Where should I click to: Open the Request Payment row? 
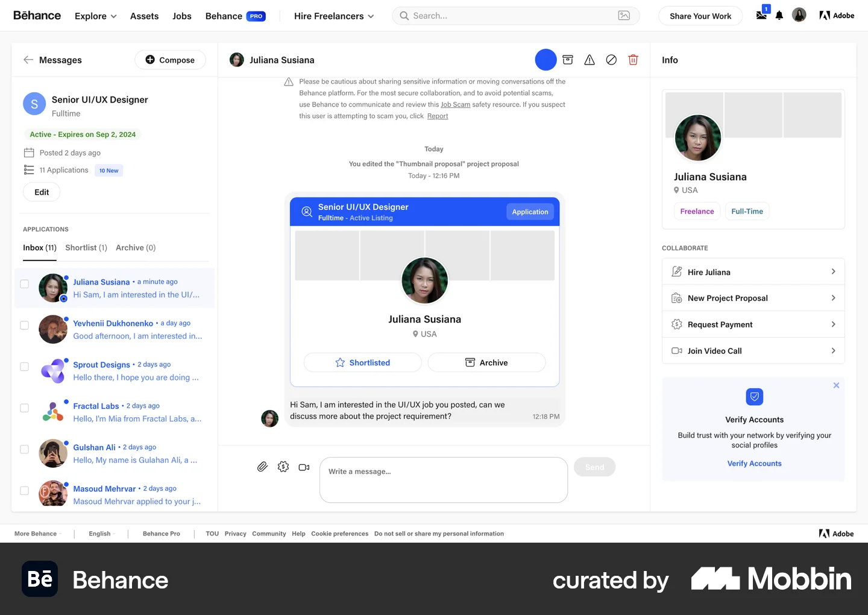coord(753,324)
